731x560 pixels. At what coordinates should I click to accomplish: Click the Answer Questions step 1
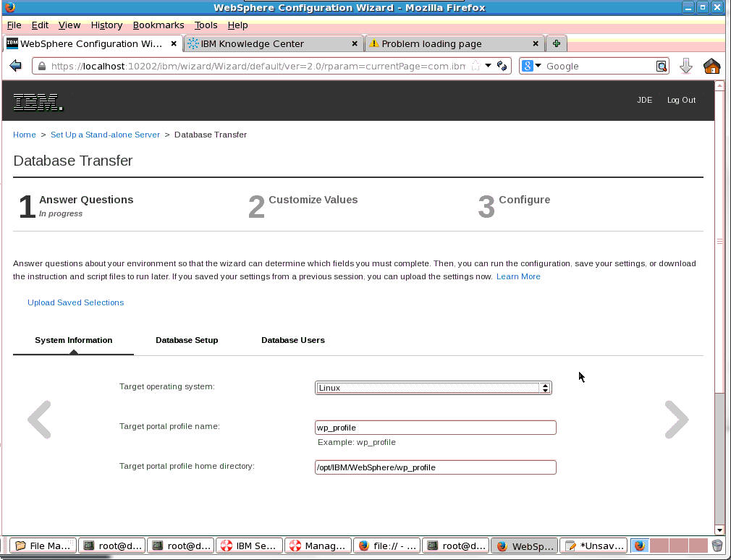pos(77,206)
